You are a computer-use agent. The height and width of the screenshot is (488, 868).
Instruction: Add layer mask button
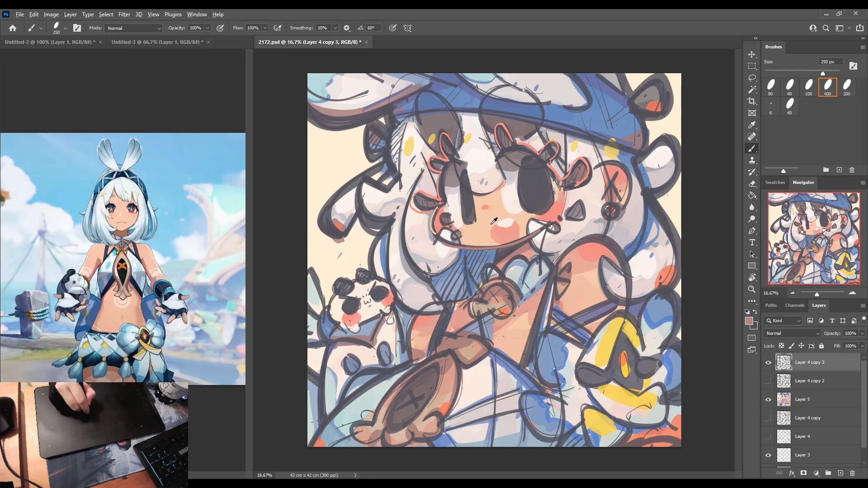tap(803, 473)
